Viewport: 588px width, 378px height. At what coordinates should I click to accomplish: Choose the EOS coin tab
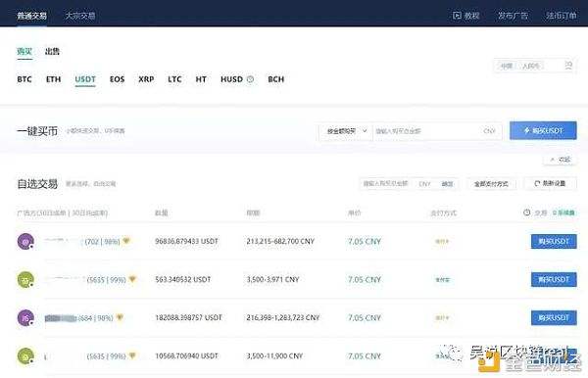pos(117,79)
